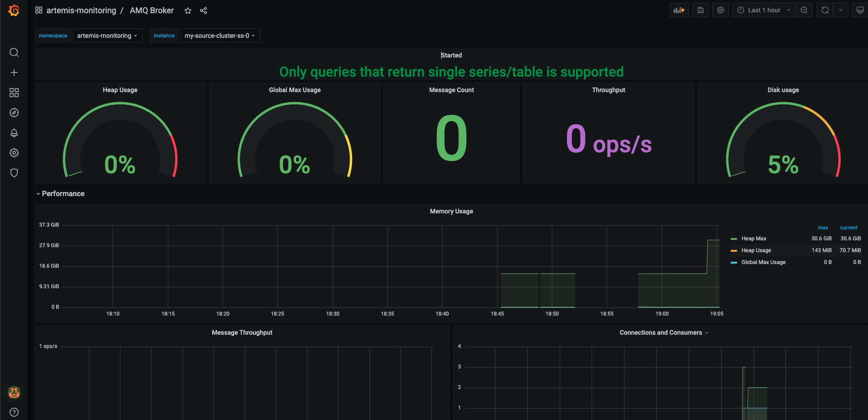Sort legend by max column
This screenshot has width=868, height=420.
[823, 228]
